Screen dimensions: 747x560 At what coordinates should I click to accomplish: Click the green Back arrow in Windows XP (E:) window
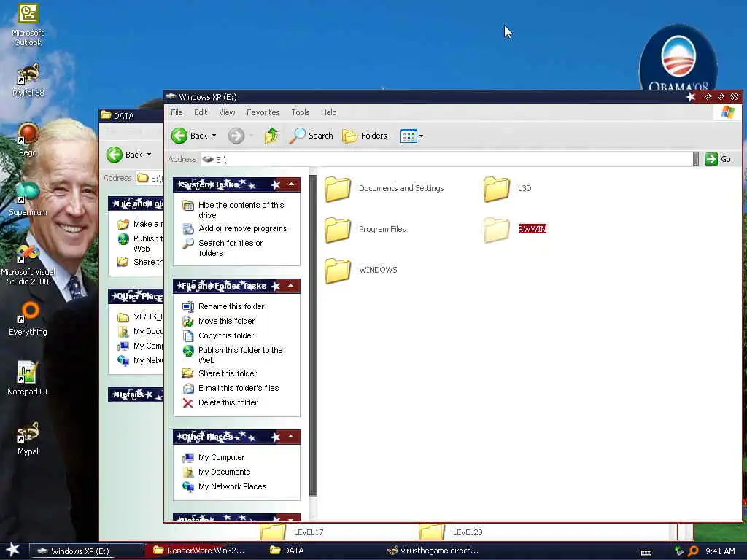pyautogui.click(x=179, y=136)
